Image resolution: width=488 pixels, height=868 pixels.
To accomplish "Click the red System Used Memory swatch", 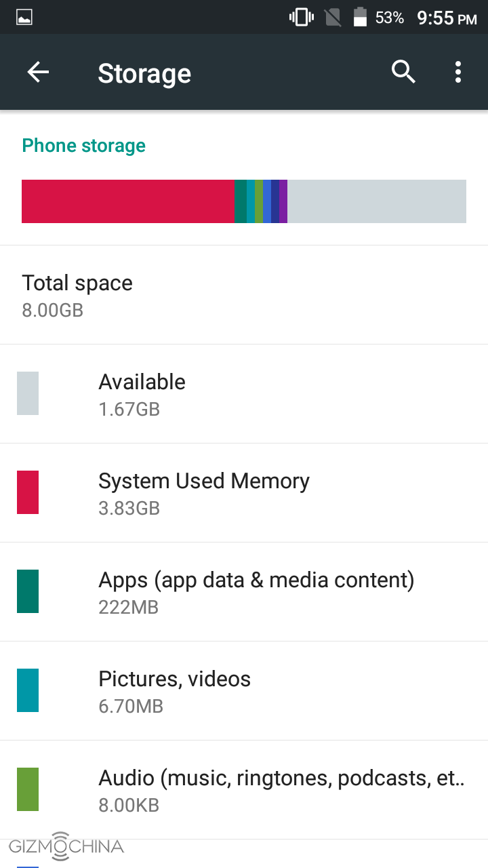I will (28, 492).
